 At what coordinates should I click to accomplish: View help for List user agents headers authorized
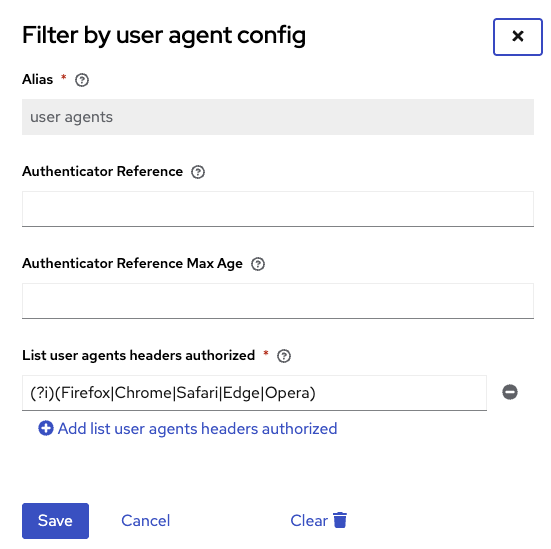click(x=284, y=356)
